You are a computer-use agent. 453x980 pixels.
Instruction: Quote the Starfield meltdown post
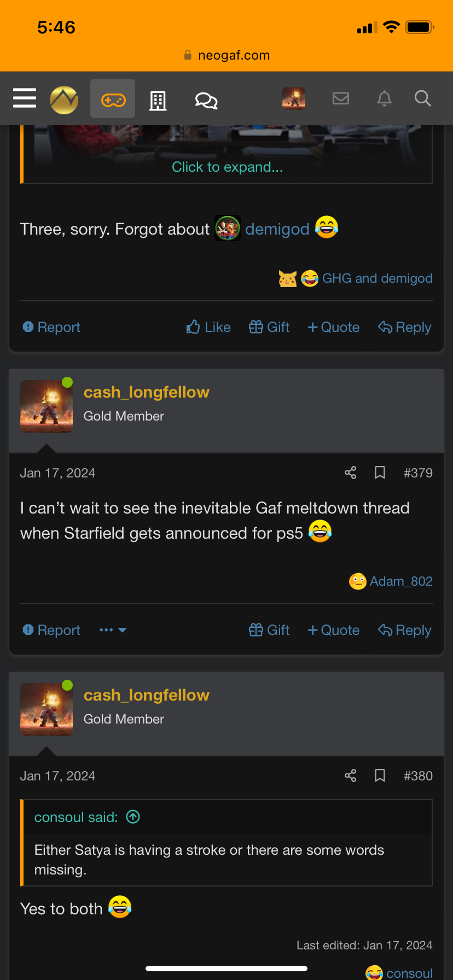pos(333,630)
